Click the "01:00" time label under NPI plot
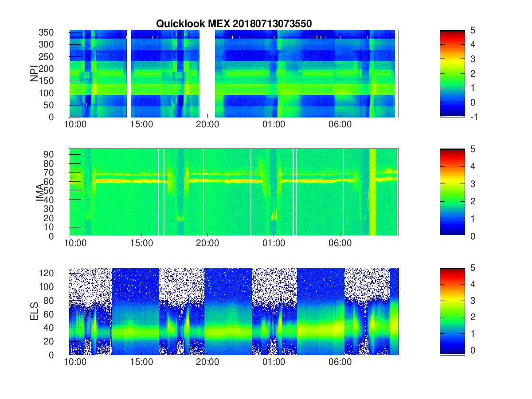Image resolution: width=532 pixels, height=399 pixels. [274, 125]
